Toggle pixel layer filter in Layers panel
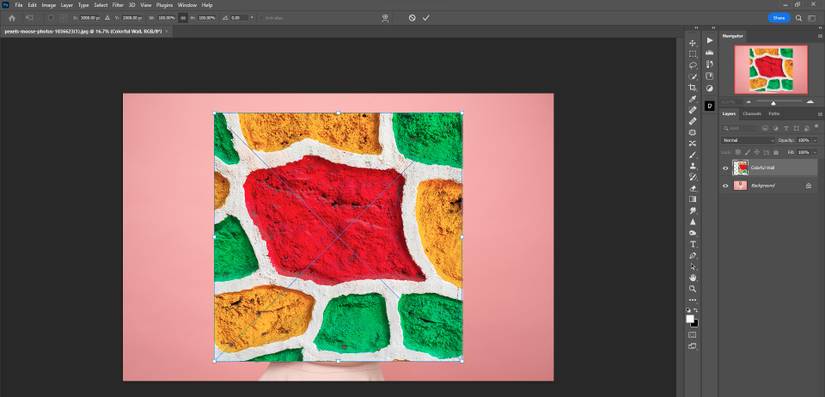The width and height of the screenshot is (825, 397). pos(764,128)
